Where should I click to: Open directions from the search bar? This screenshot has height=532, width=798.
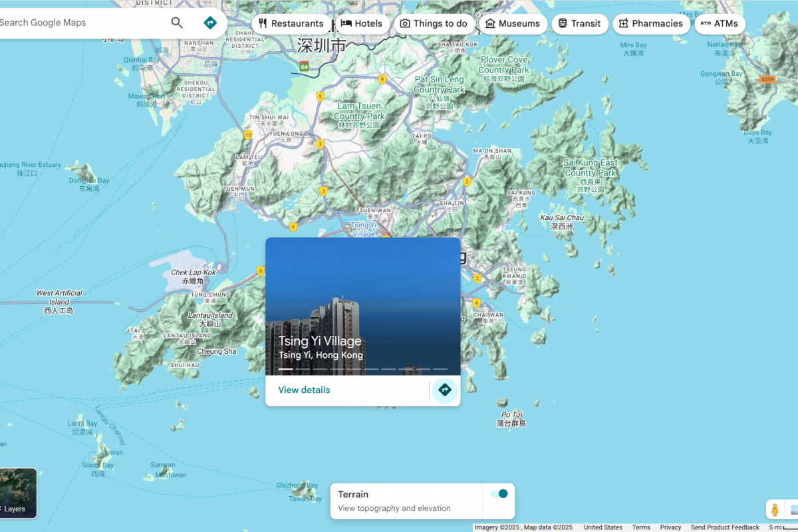210,23
